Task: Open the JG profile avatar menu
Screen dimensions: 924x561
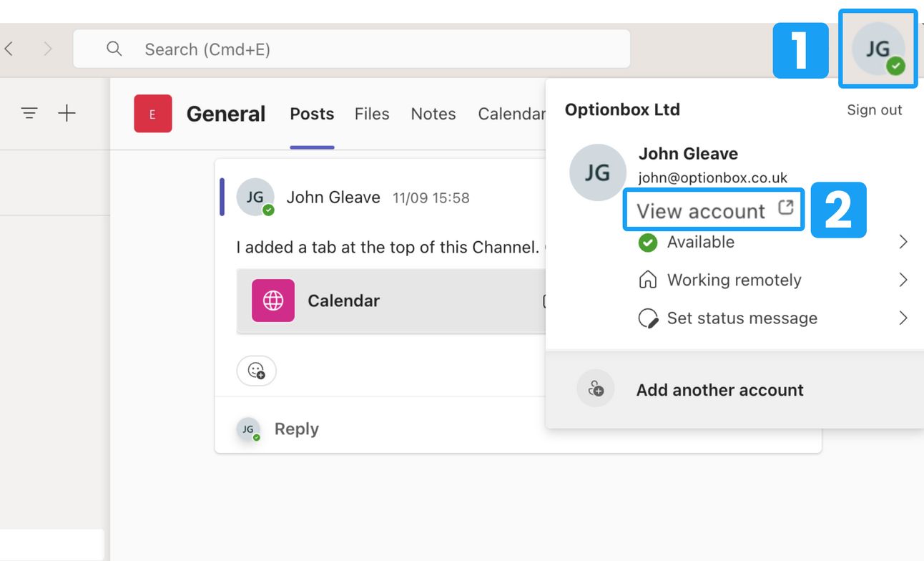Action: [878, 48]
